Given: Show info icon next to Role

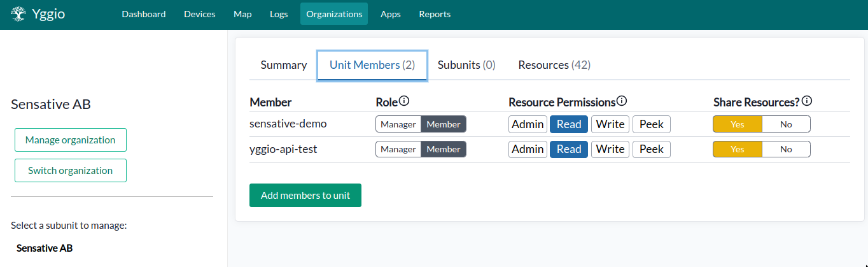Looking at the screenshot, I should click(404, 101).
